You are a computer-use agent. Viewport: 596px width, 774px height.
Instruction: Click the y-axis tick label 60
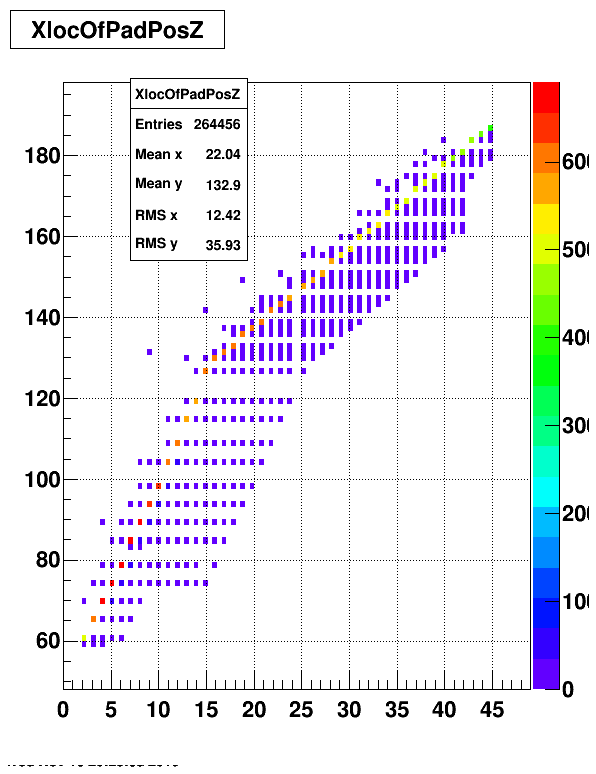(x=48, y=641)
